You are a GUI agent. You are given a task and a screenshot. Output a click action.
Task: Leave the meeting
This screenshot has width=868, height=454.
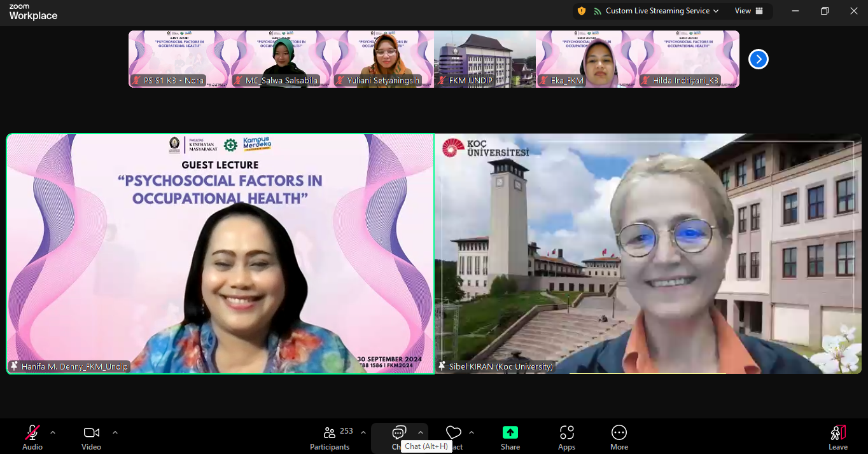pos(837,433)
